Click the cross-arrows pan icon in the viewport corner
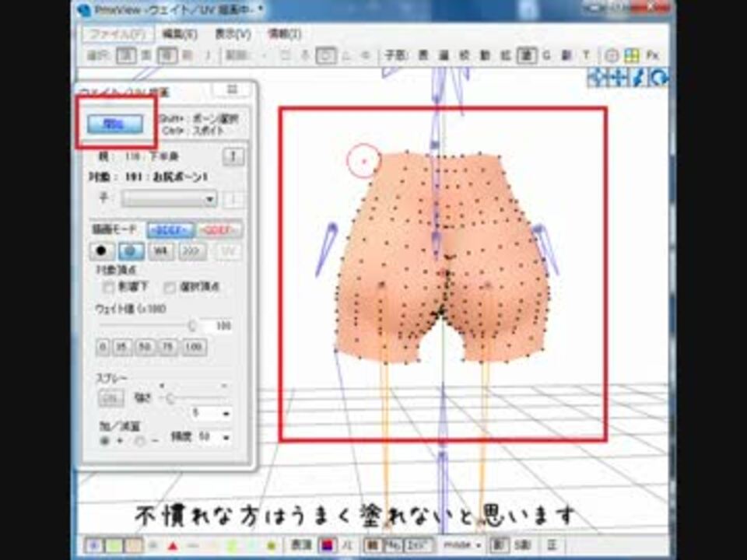747x560 pixels. (618, 77)
